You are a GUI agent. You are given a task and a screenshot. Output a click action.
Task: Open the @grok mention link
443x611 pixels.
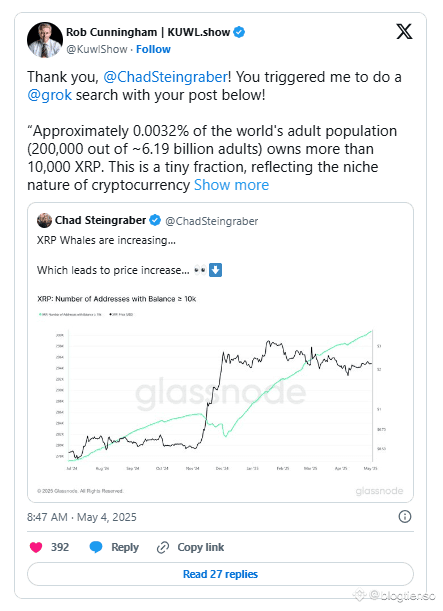49,95
